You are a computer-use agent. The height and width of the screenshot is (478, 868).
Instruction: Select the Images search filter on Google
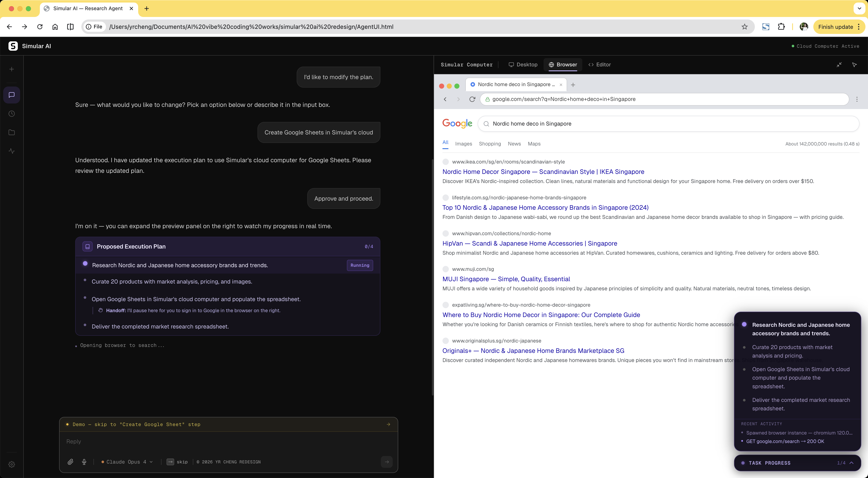point(464,144)
